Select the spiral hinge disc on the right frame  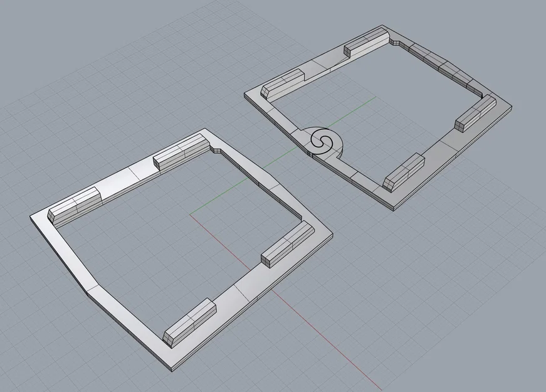point(323,142)
